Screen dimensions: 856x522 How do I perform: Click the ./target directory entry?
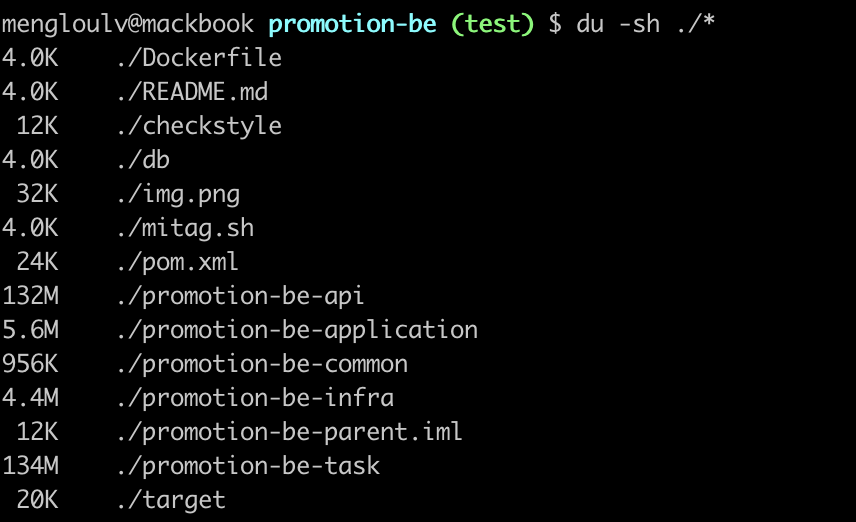[171, 500]
